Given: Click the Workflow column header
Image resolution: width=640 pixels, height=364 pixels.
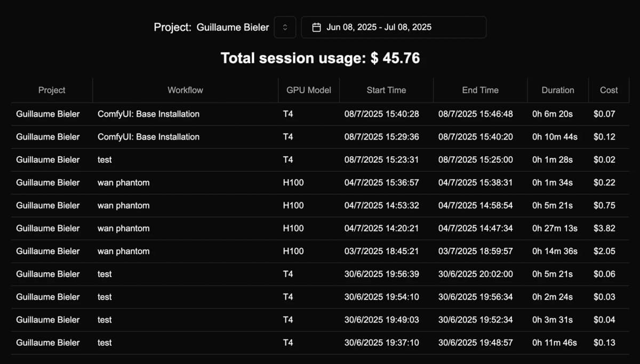Looking at the screenshot, I should pyautogui.click(x=185, y=90).
